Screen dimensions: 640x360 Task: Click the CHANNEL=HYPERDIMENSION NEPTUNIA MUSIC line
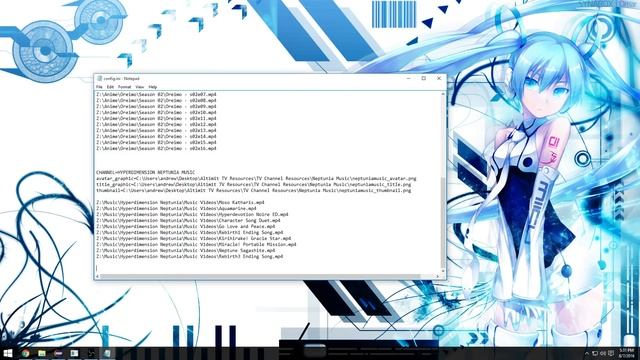(x=145, y=172)
